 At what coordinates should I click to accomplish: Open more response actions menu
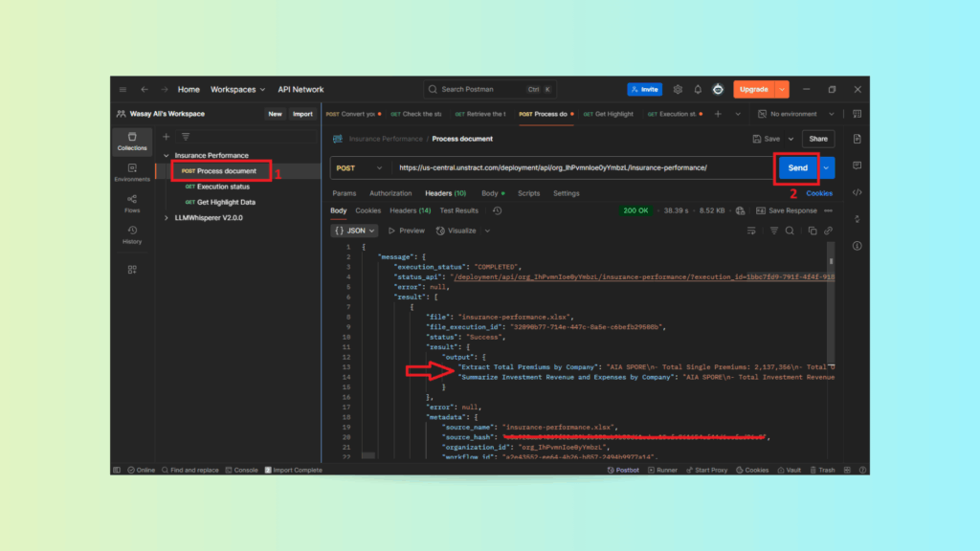pyautogui.click(x=828, y=210)
